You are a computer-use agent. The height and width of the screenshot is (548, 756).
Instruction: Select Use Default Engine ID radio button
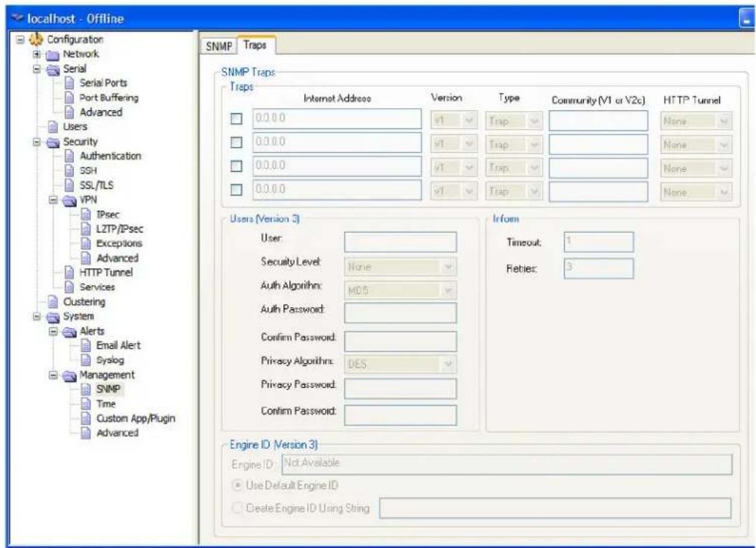[237, 485]
